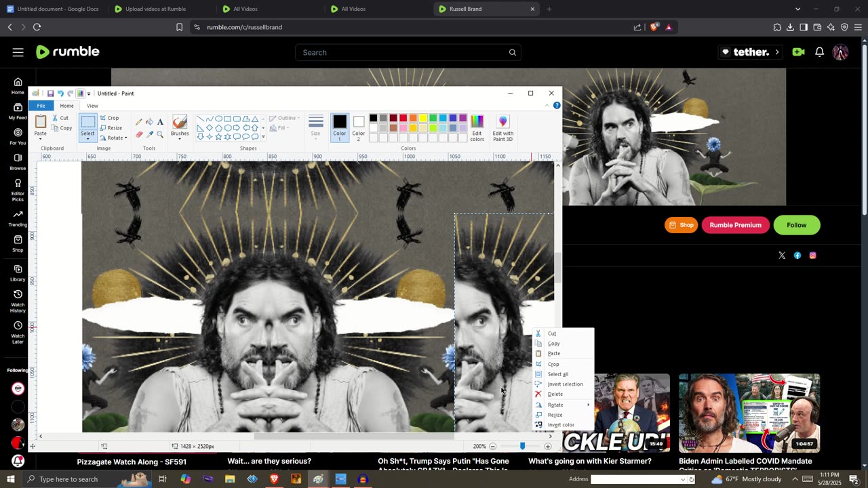Open File Explorer from taskbar
The image size is (868, 488).
click(230, 479)
